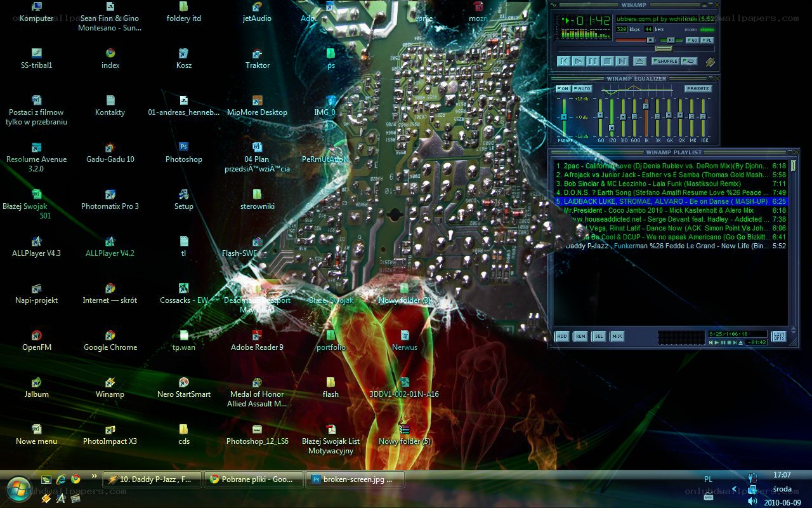
Task: Click the Winamp balance slider
Action: coord(671,40)
